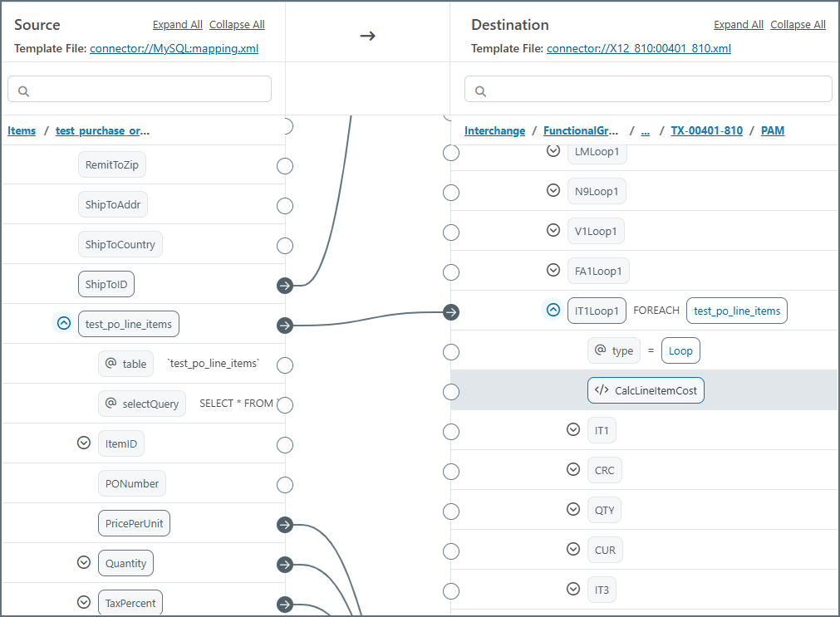Click Expand All in Source panel
The height and width of the screenshot is (617, 840).
click(x=177, y=25)
